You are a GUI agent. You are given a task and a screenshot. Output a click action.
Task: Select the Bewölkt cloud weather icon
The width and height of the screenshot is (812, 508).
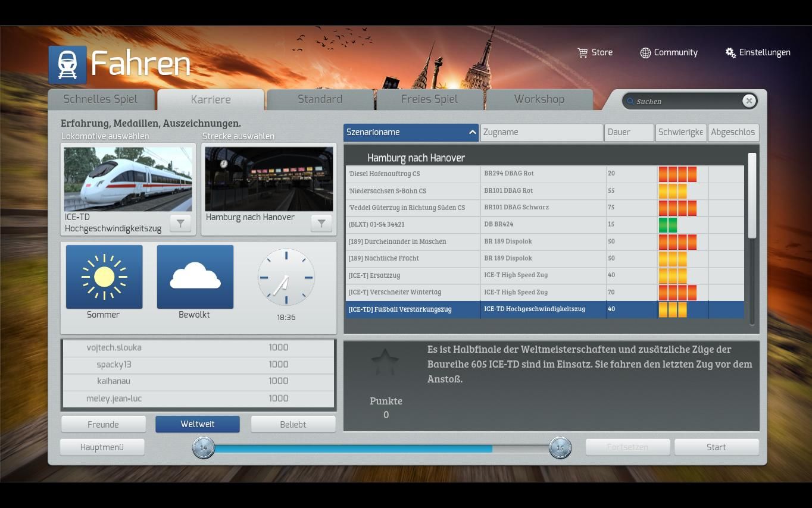coord(195,277)
